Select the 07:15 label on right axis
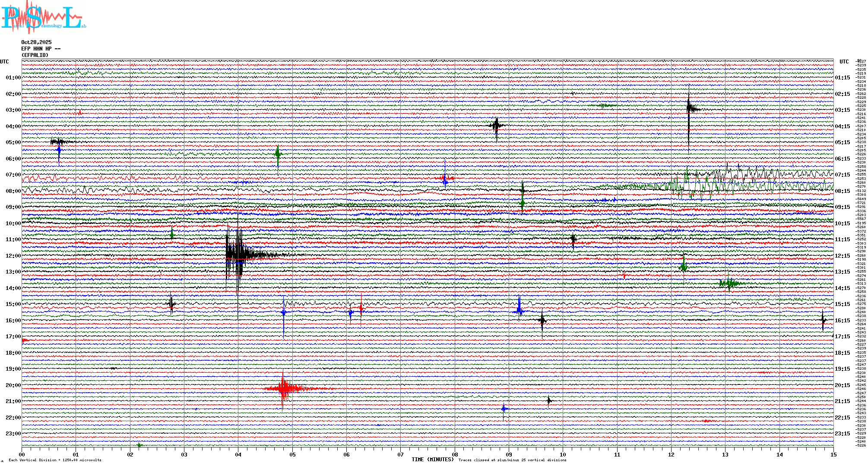 [842, 175]
